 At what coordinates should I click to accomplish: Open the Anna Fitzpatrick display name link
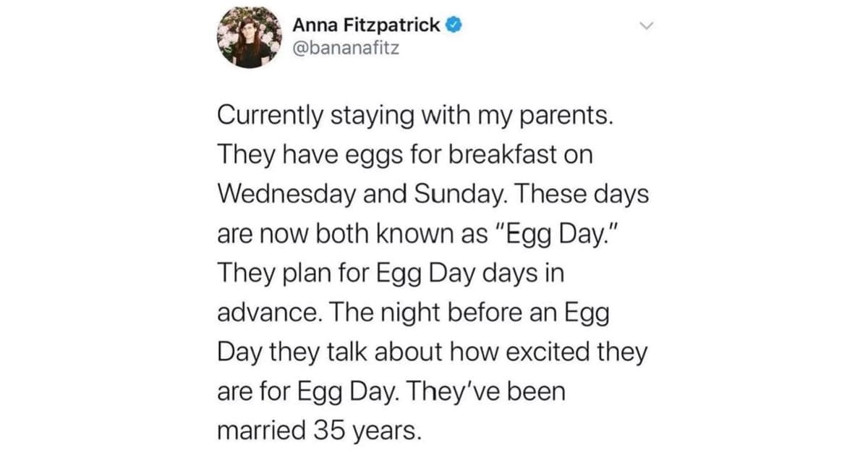click(x=366, y=26)
